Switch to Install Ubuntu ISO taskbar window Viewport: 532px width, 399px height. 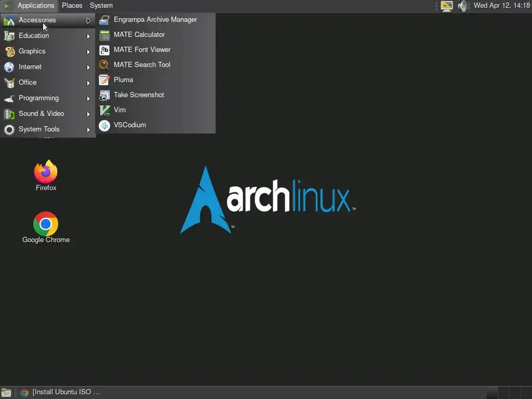(x=66, y=392)
